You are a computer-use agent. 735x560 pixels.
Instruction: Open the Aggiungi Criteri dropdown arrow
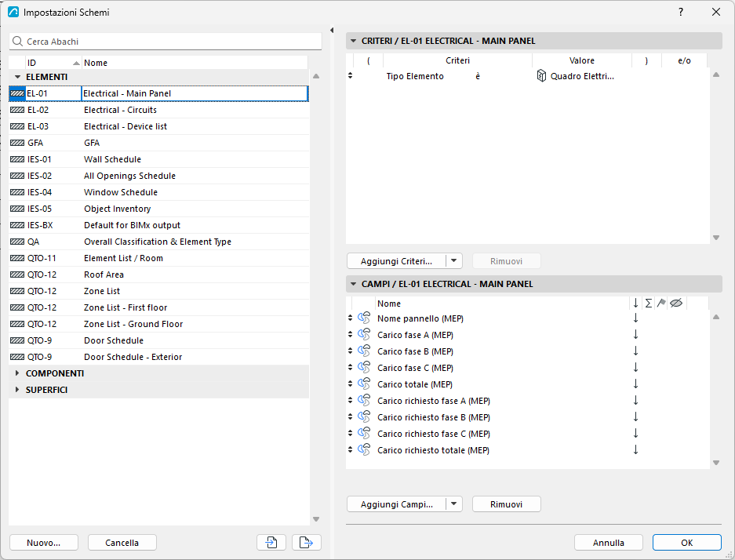(x=453, y=261)
